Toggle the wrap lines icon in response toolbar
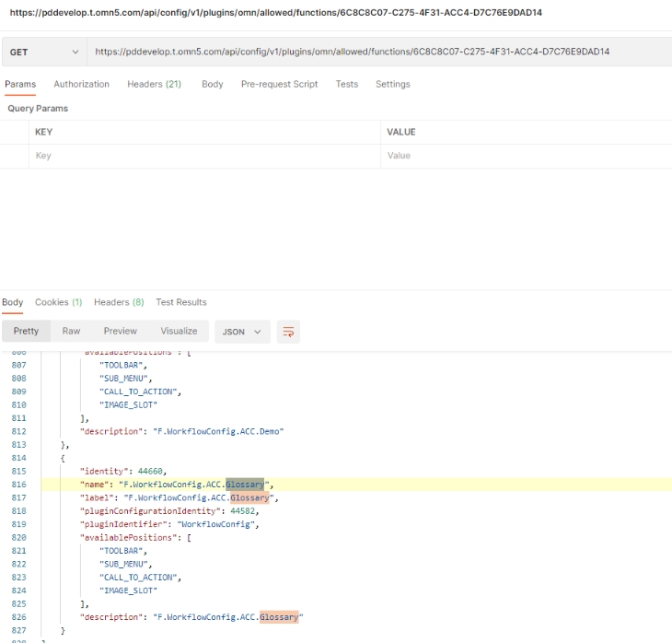 pyautogui.click(x=288, y=332)
